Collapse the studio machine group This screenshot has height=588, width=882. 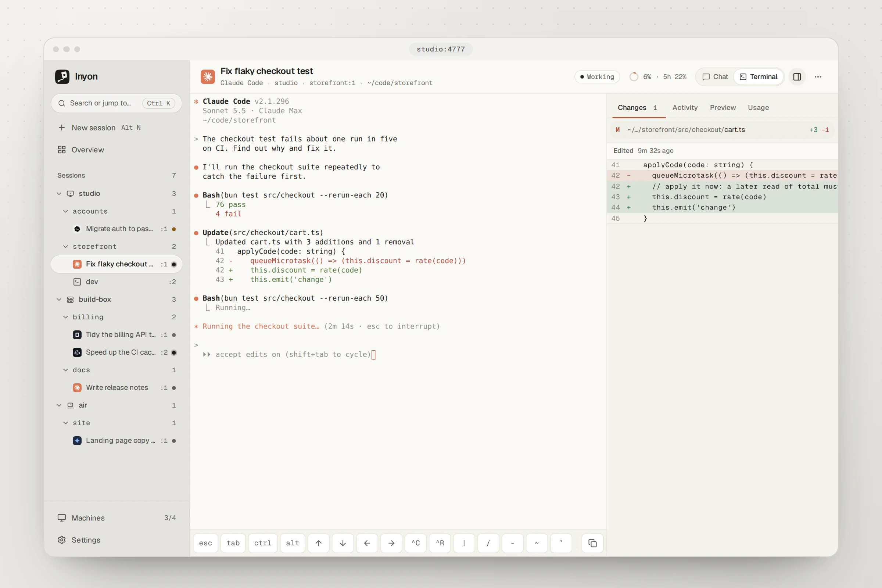pyautogui.click(x=59, y=194)
